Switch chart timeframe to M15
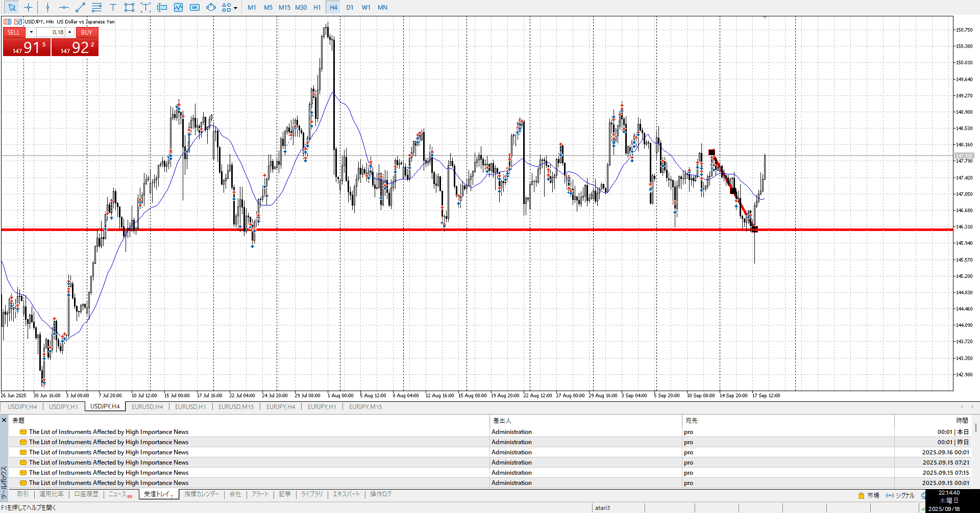980x513 pixels. tap(284, 8)
